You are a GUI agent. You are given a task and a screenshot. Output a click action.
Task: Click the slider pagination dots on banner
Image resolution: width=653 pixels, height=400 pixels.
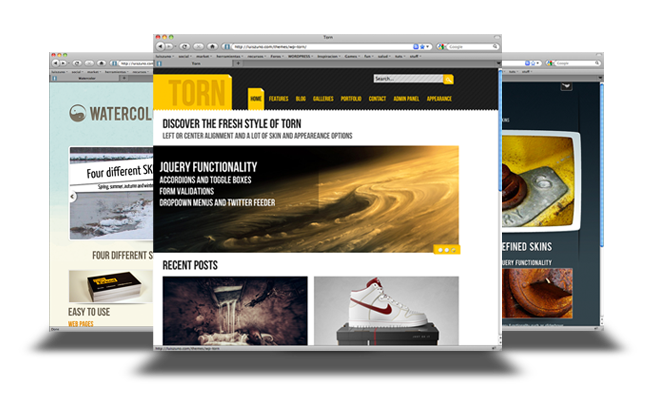coord(446,248)
